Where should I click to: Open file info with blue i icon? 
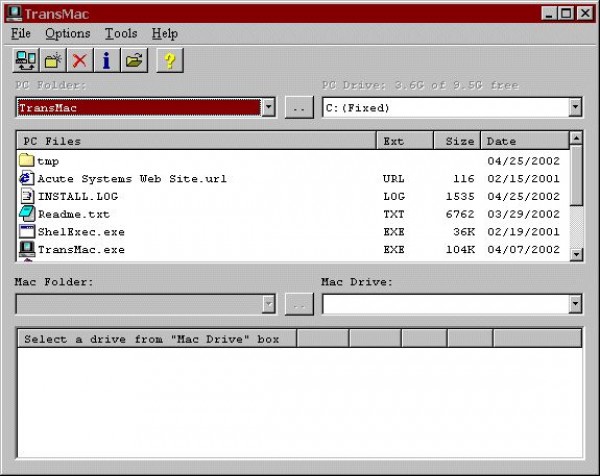point(107,61)
